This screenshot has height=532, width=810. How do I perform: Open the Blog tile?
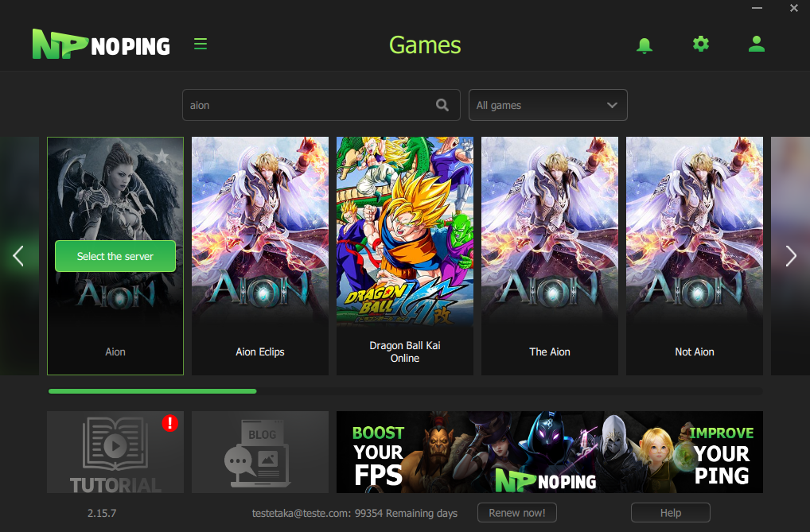click(x=260, y=452)
